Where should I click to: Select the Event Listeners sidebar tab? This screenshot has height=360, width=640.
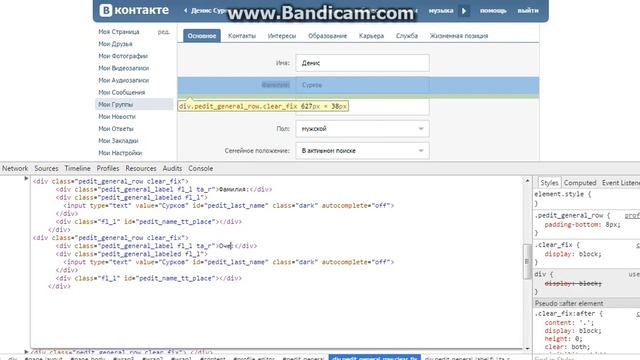coord(620,183)
